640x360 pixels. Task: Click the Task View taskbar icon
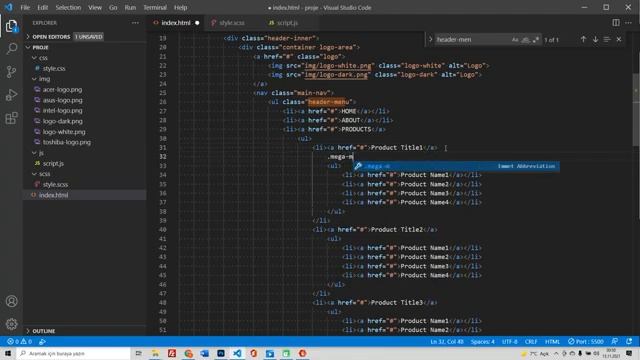[139, 353]
